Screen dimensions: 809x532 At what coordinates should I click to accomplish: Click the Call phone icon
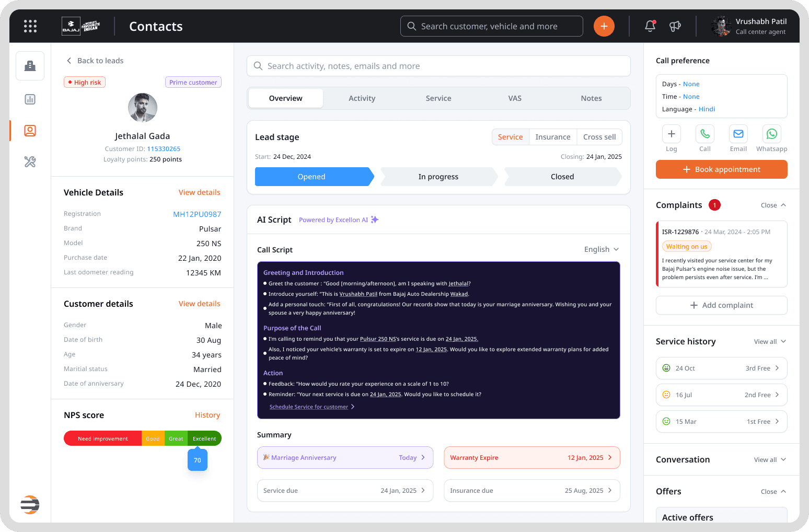coord(705,134)
